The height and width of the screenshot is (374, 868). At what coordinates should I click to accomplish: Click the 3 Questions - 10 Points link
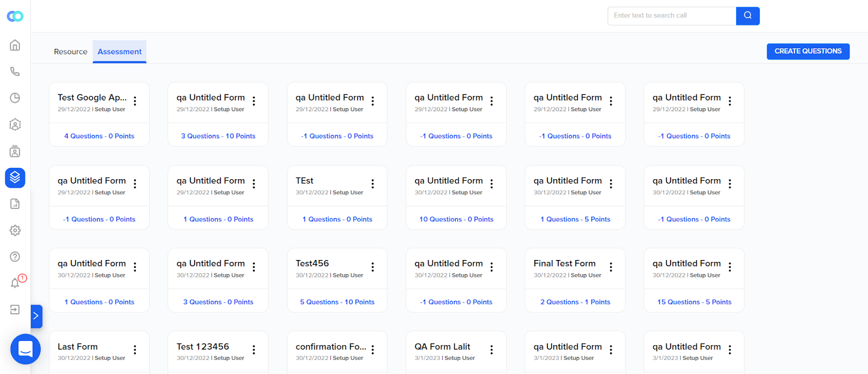click(218, 136)
